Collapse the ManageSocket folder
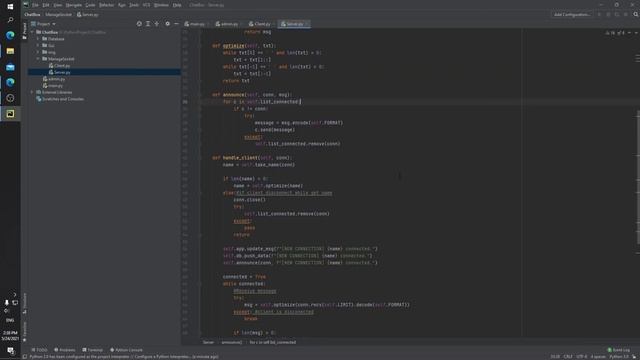Viewport: 640px width, 360px height. [38, 59]
